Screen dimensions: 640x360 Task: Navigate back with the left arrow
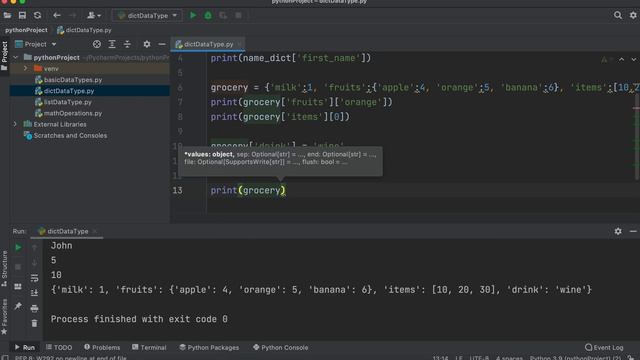coord(57,16)
